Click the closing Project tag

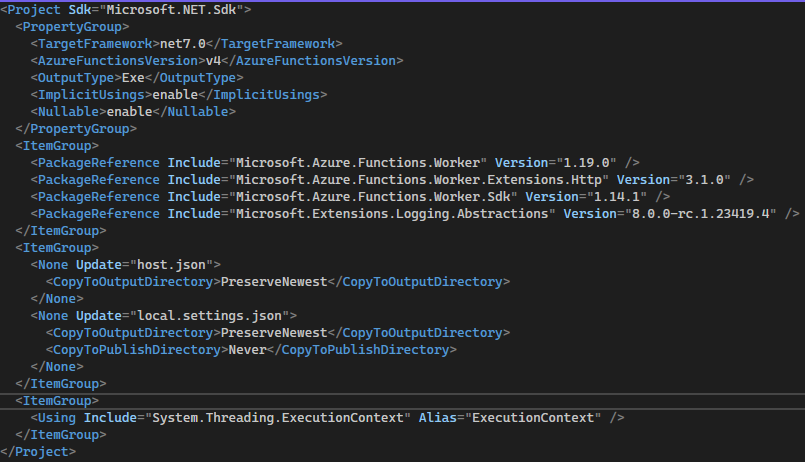point(38,451)
